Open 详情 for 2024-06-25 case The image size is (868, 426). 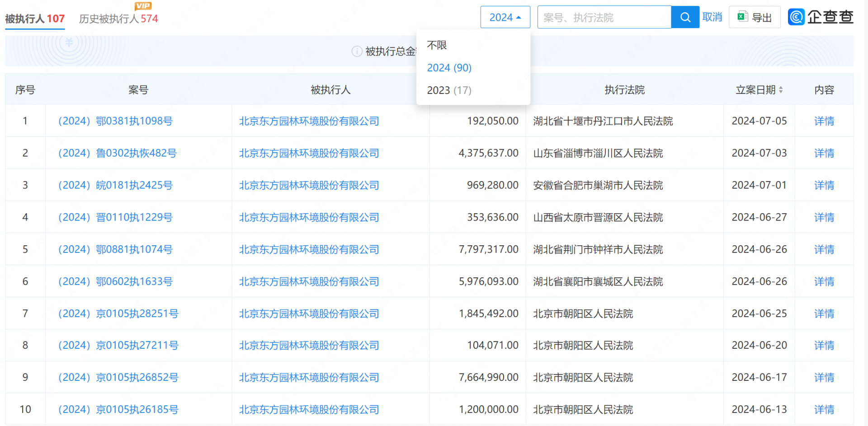[824, 314]
